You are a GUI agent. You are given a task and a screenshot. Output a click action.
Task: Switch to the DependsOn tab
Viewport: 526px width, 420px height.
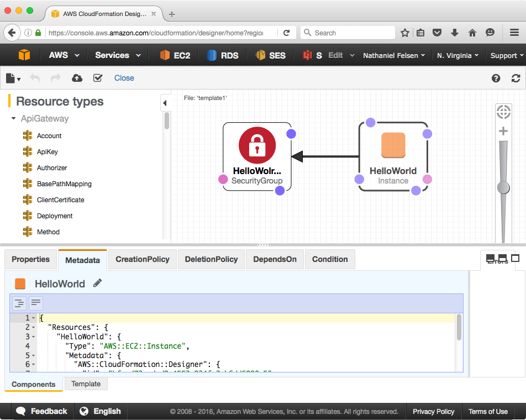click(x=275, y=259)
